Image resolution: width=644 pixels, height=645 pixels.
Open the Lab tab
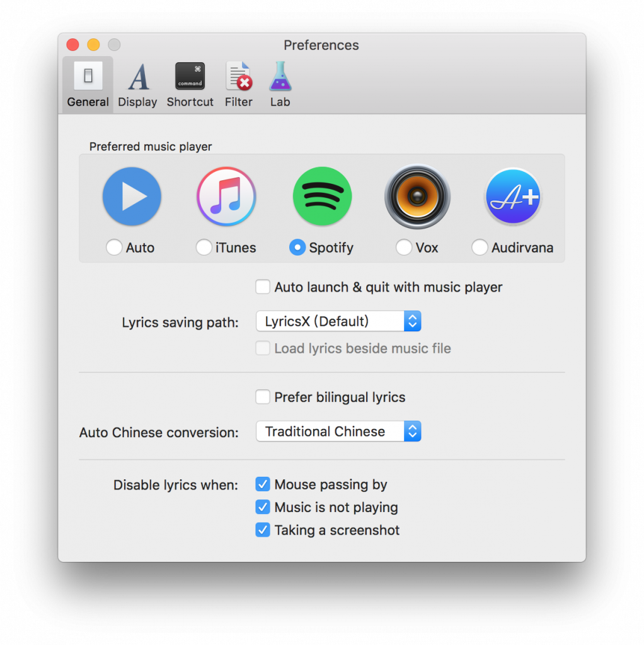click(280, 85)
